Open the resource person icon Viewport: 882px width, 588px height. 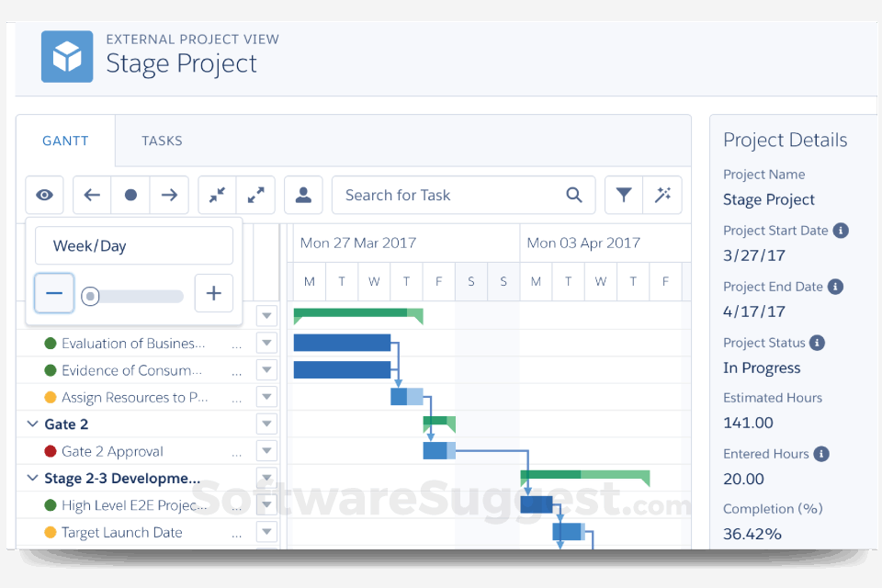303,195
